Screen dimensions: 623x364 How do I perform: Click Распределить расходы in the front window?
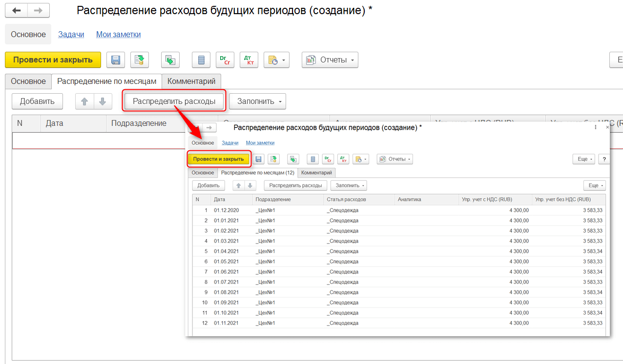[295, 185]
